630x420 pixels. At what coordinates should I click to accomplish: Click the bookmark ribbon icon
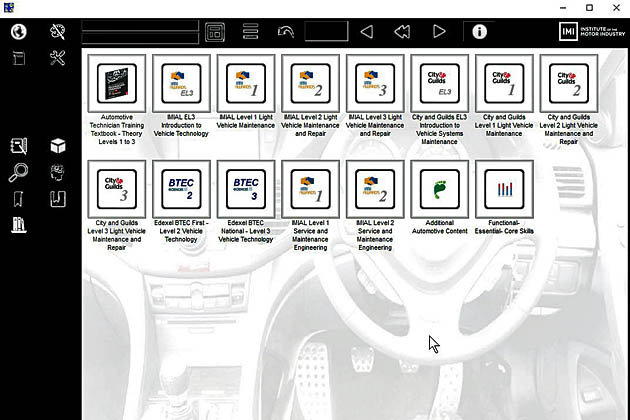click(x=18, y=199)
